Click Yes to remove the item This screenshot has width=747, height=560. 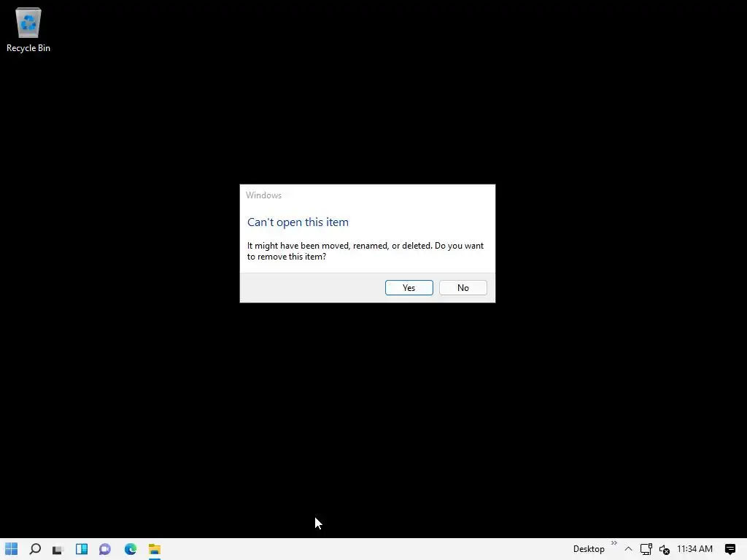409,287
